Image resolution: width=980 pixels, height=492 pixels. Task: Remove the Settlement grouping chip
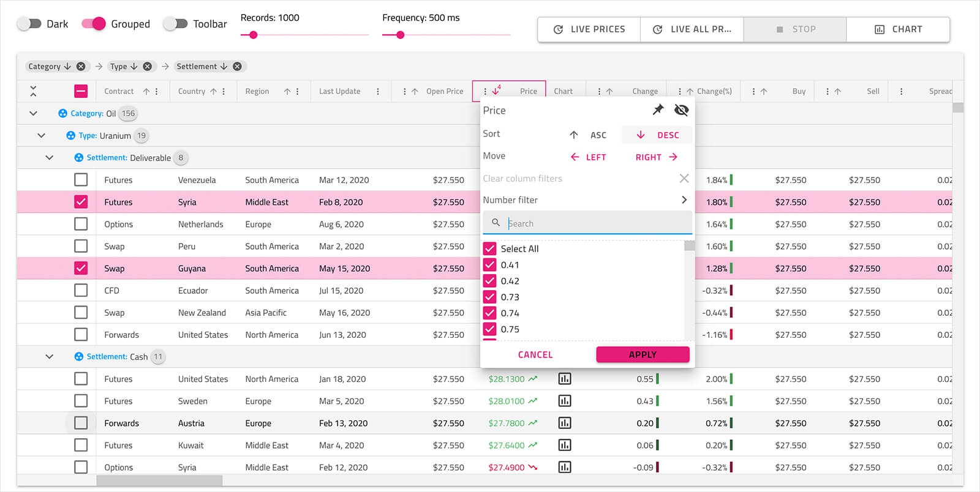237,66
